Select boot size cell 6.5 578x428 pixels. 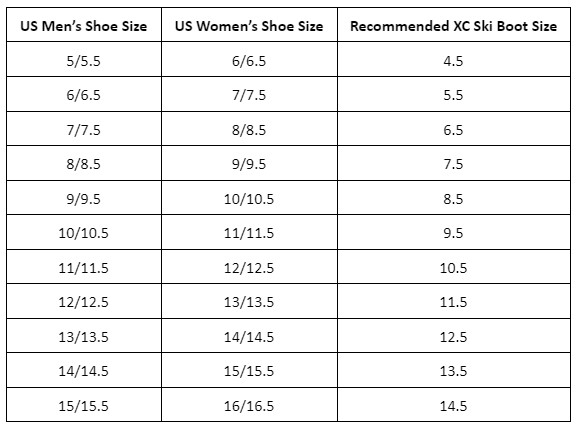coord(454,129)
